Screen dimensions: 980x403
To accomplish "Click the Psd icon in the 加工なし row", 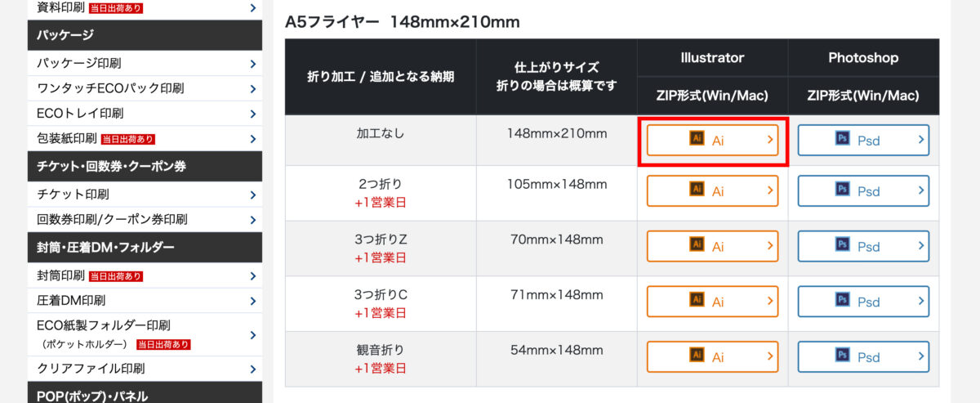I will 842,140.
